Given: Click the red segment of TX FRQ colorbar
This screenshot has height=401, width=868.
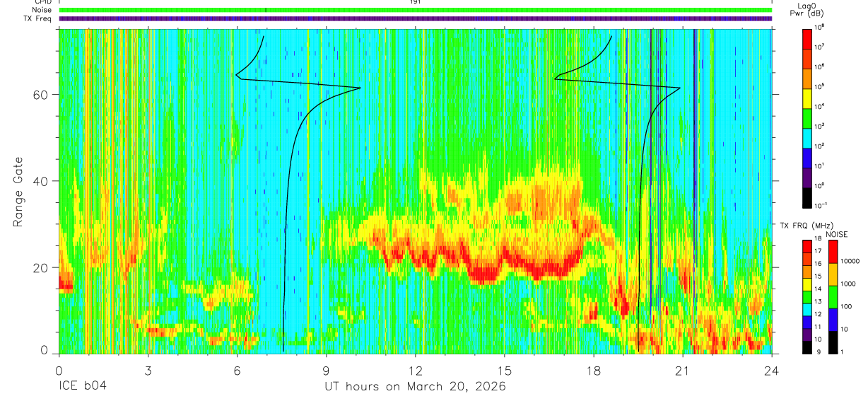Looking at the screenshot, I should pyautogui.click(x=807, y=245).
